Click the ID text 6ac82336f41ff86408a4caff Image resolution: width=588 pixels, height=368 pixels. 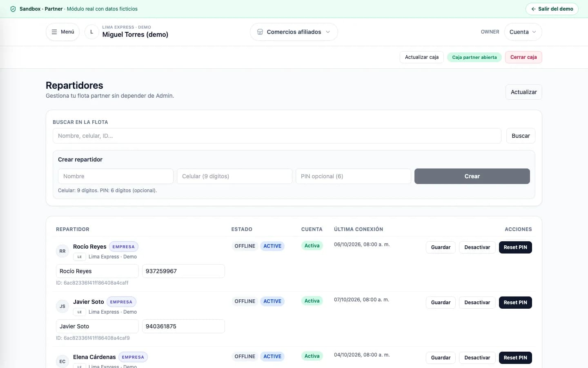coord(92,283)
